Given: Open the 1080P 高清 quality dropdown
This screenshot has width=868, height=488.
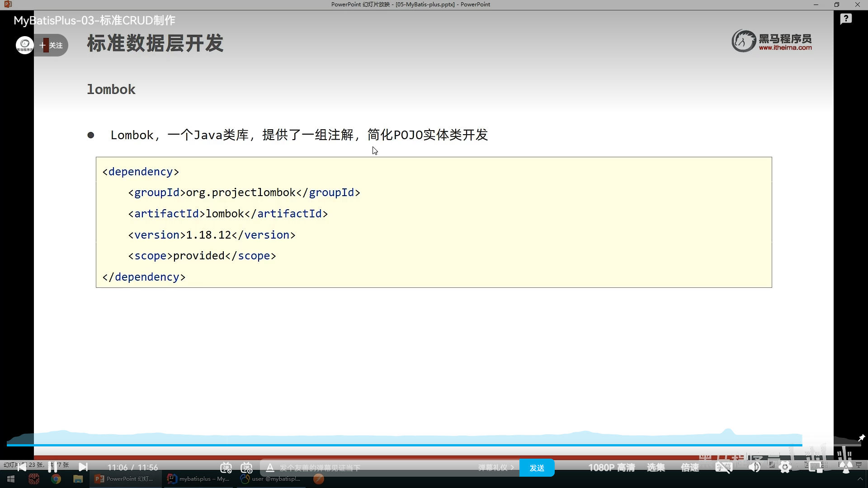Looking at the screenshot, I should [x=611, y=468].
